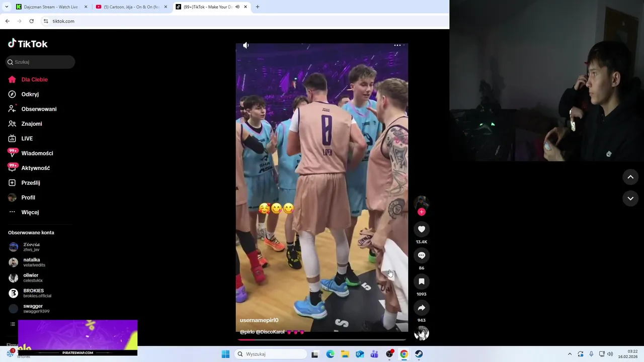
Task: Open Wiadomości messages
Action: tap(31, 153)
